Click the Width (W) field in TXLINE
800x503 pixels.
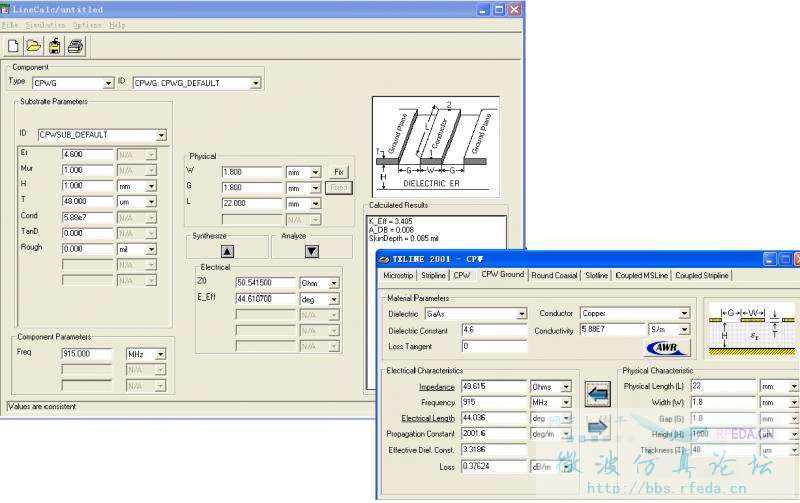723,403
